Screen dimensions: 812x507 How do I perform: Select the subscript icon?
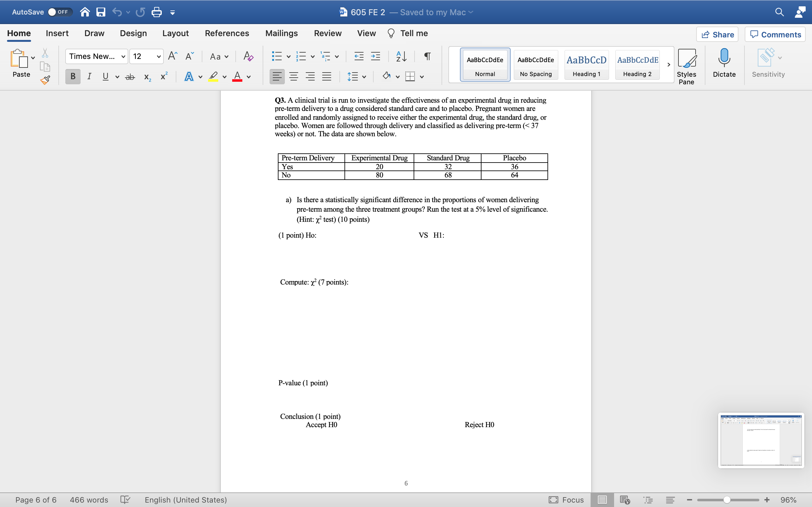pyautogui.click(x=147, y=76)
